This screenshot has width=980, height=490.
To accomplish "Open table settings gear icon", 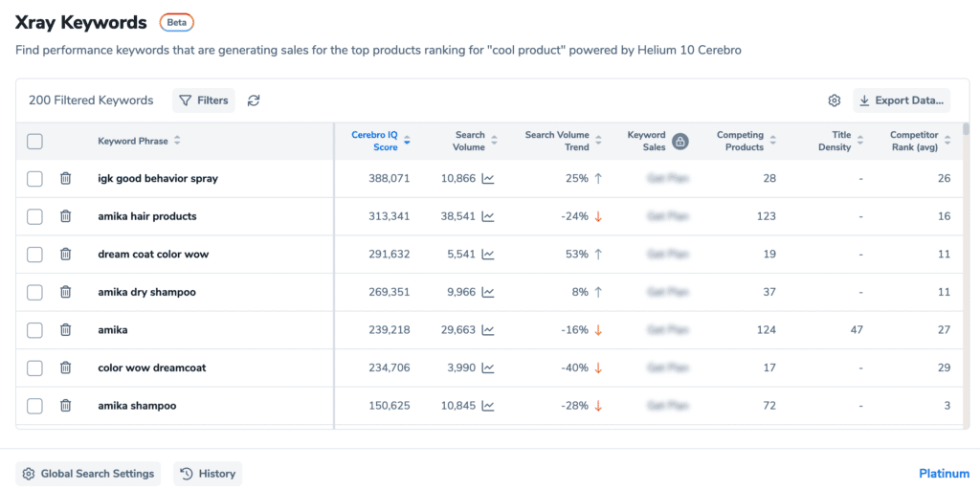I will pyautogui.click(x=834, y=100).
